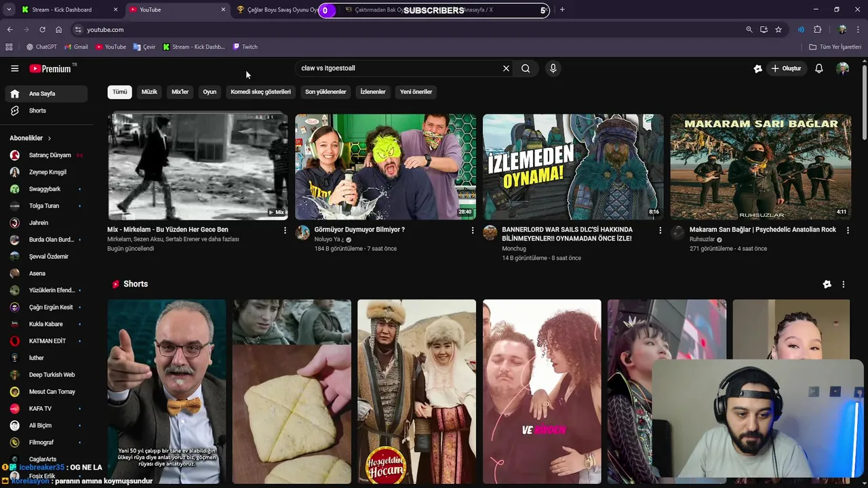Screen dimensions: 868x488
Task: Start voice search with the microphone
Action: 553,68
